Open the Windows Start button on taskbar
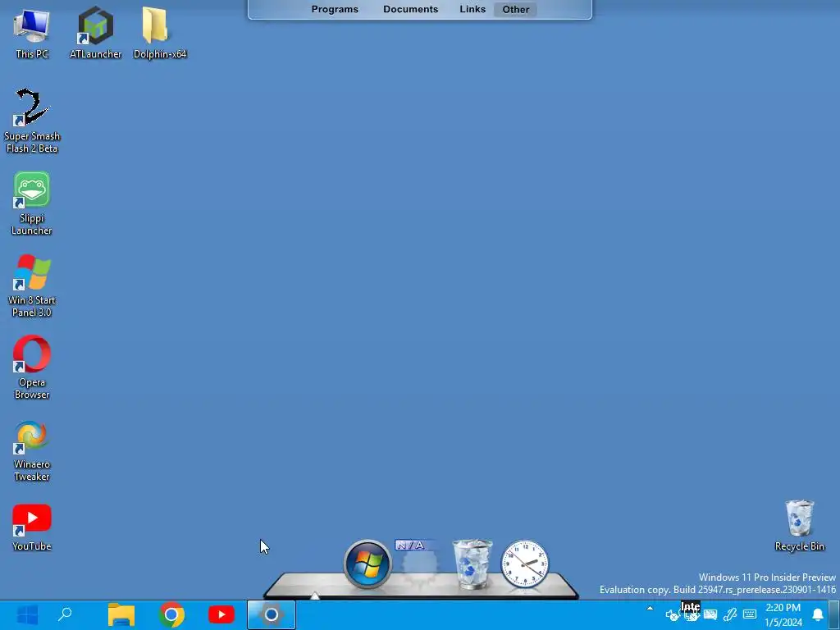 click(x=27, y=615)
